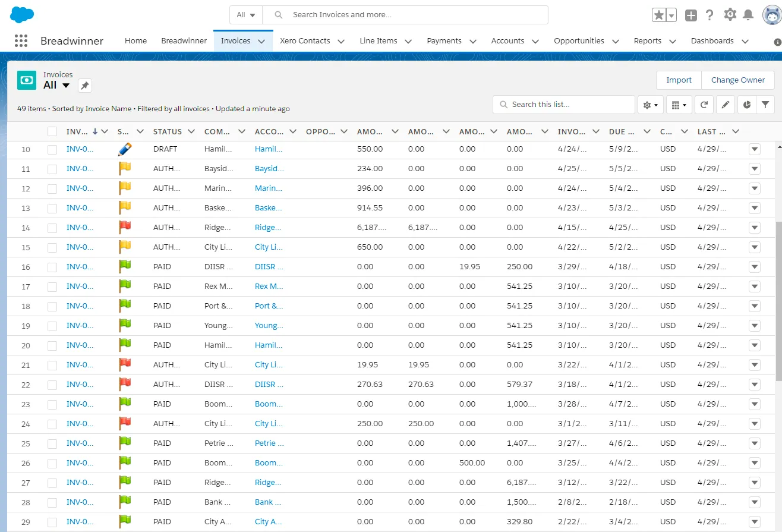The width and height of the screenshot is (782, 532).
Task: Open the Help question mark icon
Action: [x=710, y=15]
